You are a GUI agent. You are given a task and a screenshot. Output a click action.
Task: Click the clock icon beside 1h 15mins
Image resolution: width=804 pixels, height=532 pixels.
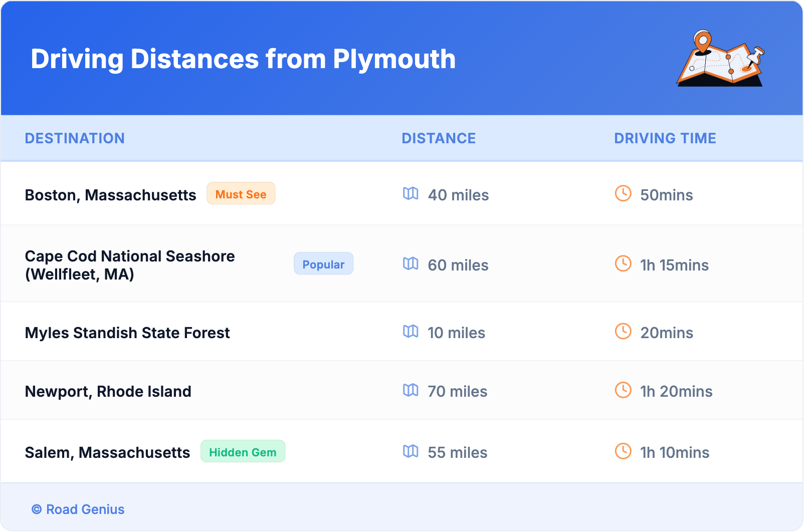click(x=623, y=263)
